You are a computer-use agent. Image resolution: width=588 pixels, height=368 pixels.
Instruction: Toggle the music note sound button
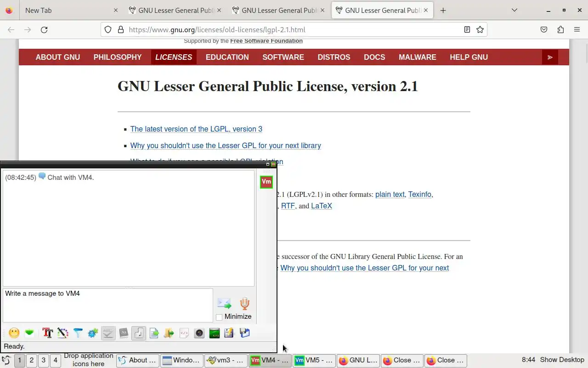(138, 333)
